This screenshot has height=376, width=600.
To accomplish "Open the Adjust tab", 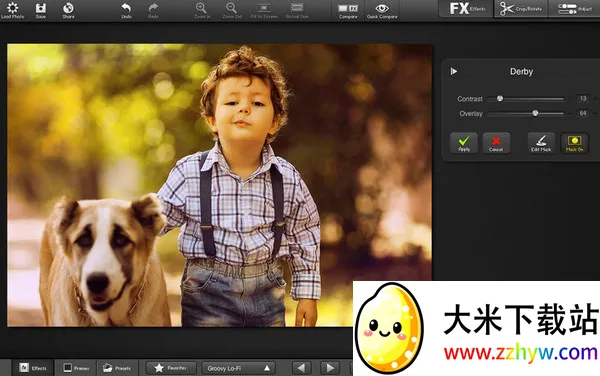I will pos(575,8).
